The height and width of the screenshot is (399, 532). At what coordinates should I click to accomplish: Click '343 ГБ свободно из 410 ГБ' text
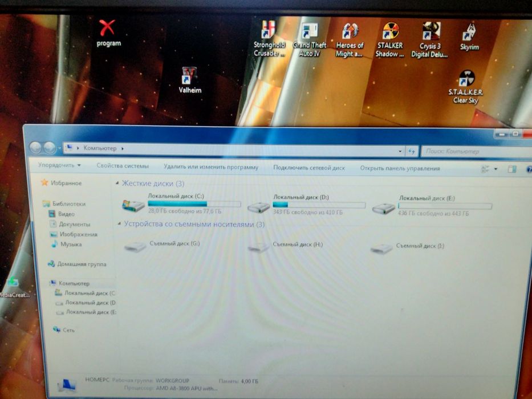point(307,212)
